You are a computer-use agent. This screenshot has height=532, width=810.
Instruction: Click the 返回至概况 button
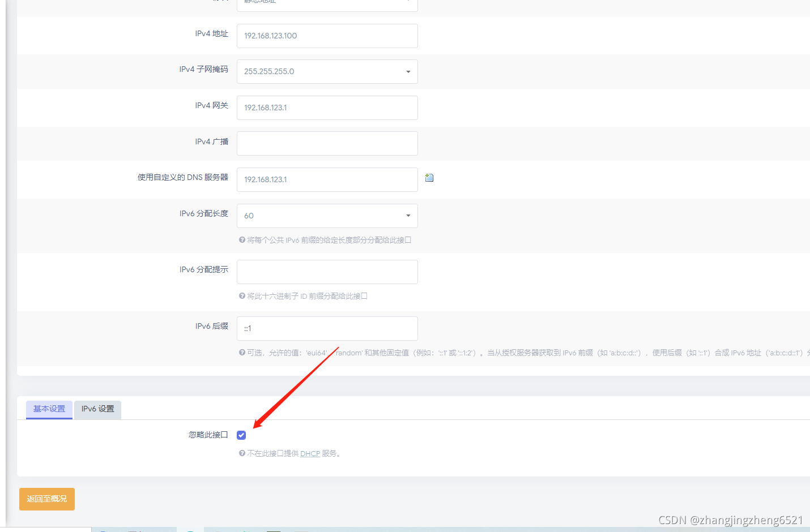click(x=47, y=499)
